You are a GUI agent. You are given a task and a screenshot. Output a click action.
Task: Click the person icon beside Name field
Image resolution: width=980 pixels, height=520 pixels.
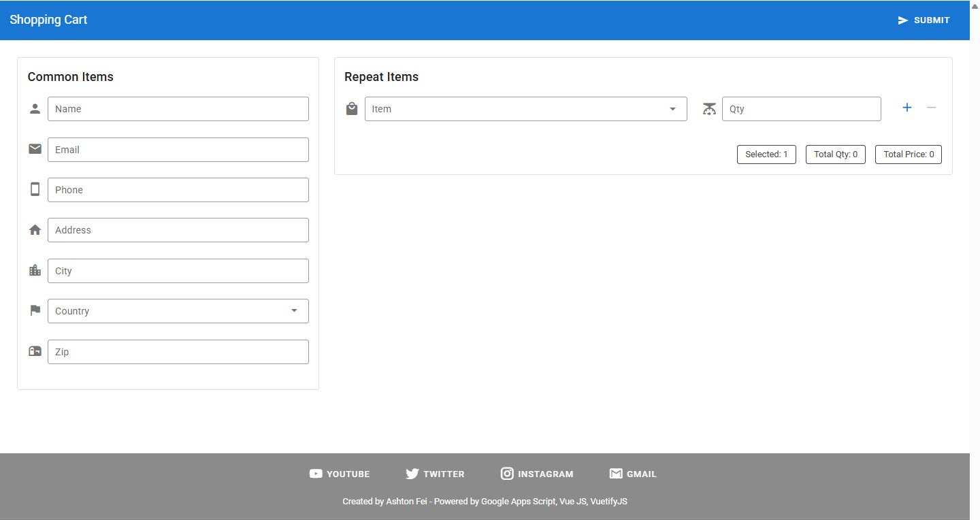pos(35,109)
